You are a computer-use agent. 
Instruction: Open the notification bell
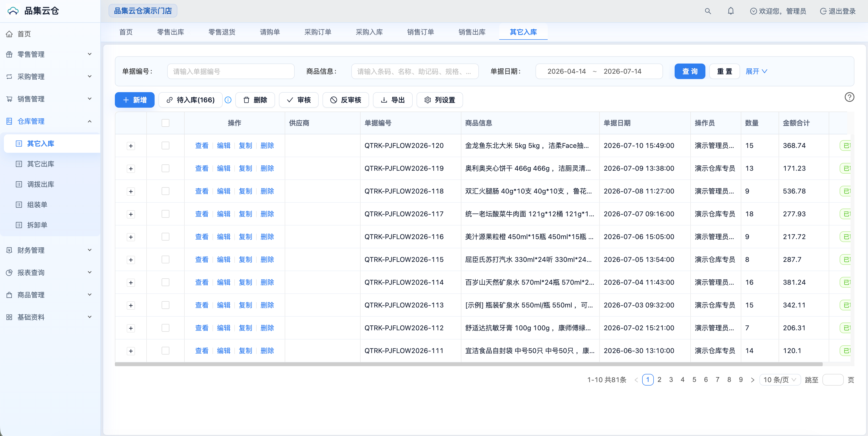click(731, 11)
